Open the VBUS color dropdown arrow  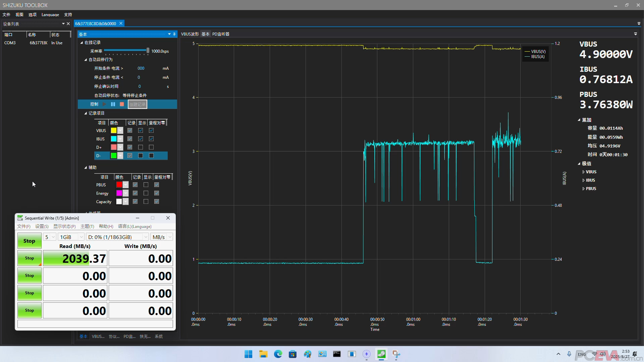coord(120,130)
